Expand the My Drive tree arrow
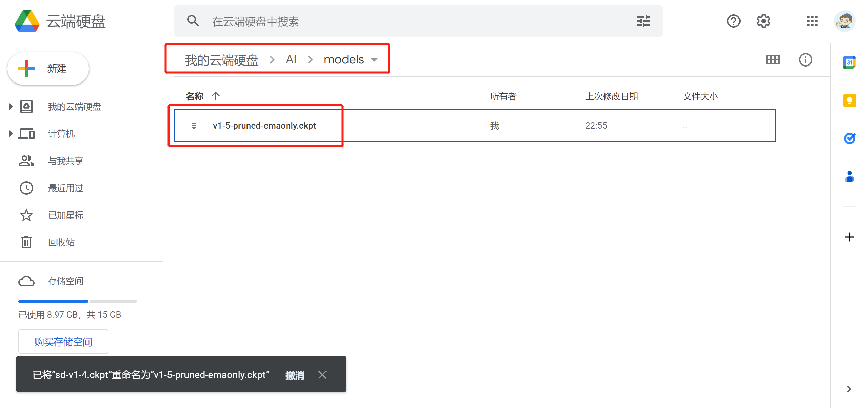868x408 pixels. tap(11, 107)
